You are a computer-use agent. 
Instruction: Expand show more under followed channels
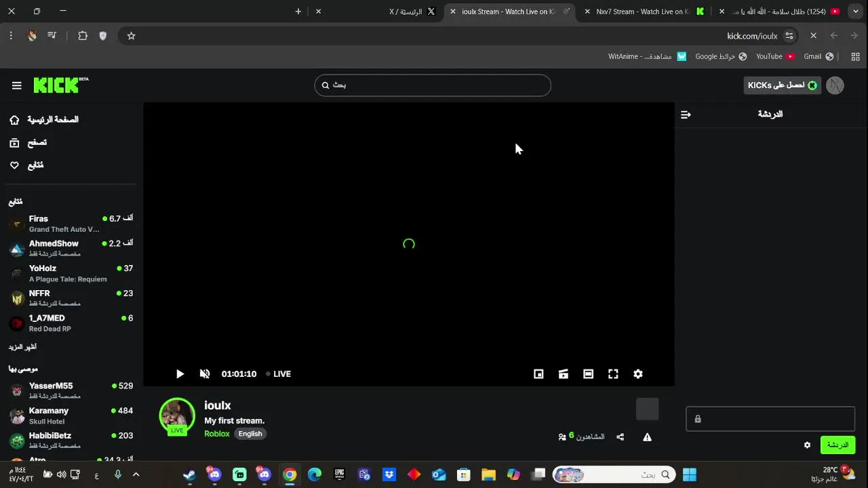[x=22, y=347]
